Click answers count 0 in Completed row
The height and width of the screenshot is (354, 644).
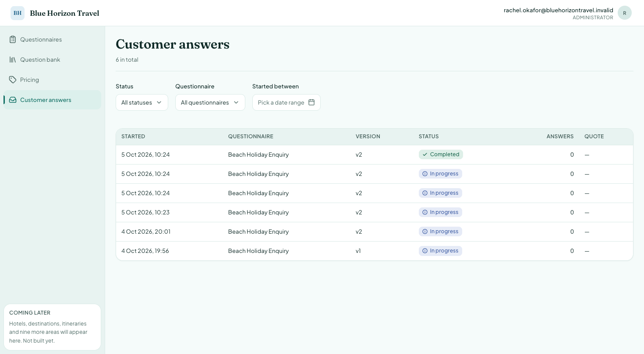tap(572, 154)
